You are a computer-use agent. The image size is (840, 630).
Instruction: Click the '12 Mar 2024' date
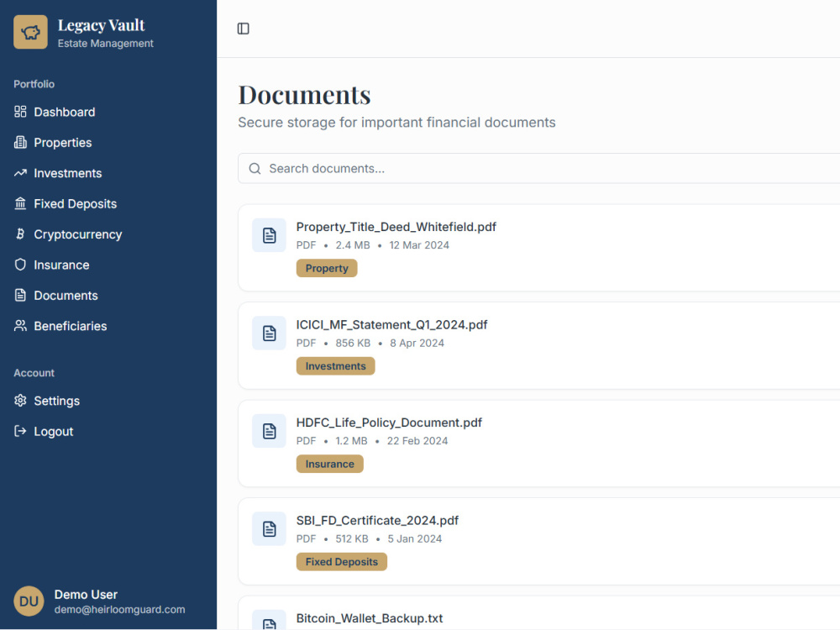click(x=419, y=245)
